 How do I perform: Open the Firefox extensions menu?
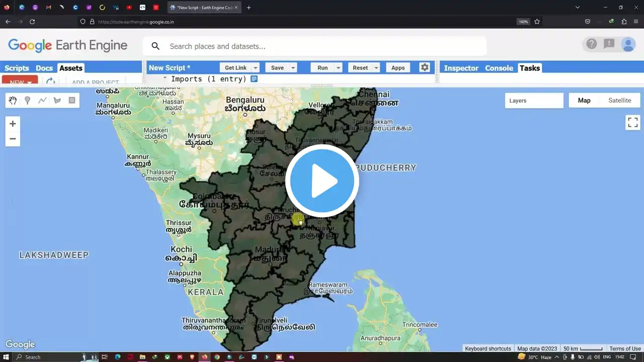click(x=624, y=22)
